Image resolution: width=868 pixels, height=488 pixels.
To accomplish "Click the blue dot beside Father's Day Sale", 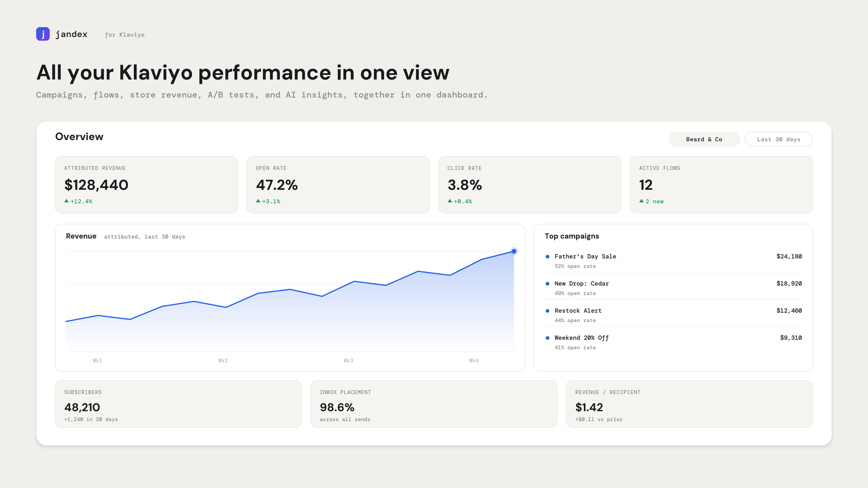I will [547, 257].
